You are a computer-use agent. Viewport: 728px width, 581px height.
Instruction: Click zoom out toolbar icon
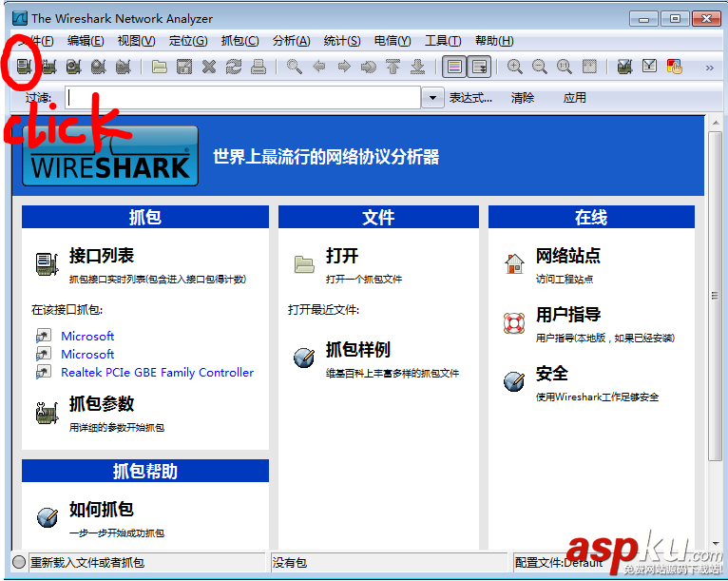[540, 67]
